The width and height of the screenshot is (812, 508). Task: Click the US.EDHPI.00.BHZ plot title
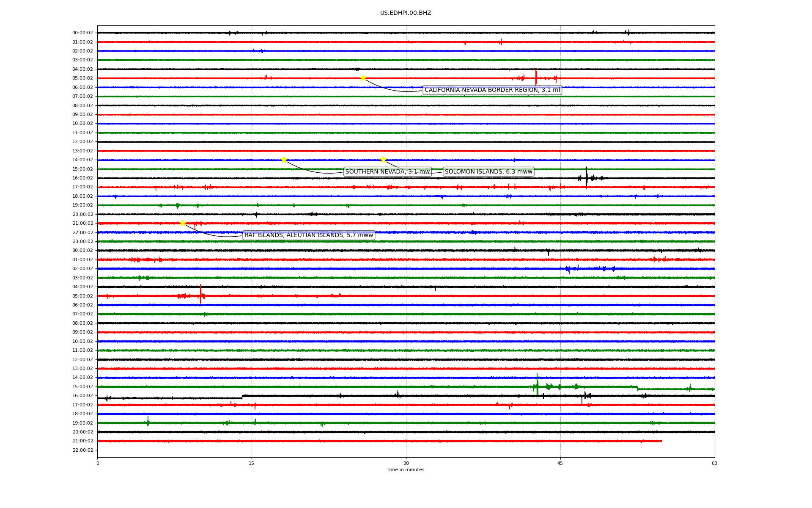pyautogui.click(x=406, y=13)
